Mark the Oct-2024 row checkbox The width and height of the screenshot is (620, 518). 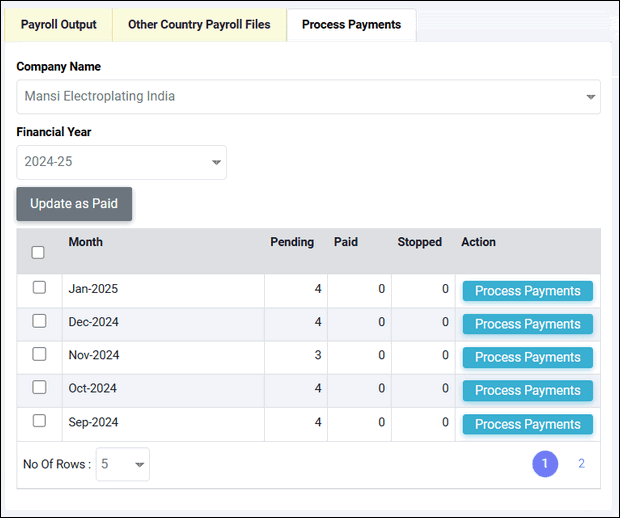pos(39,388)
